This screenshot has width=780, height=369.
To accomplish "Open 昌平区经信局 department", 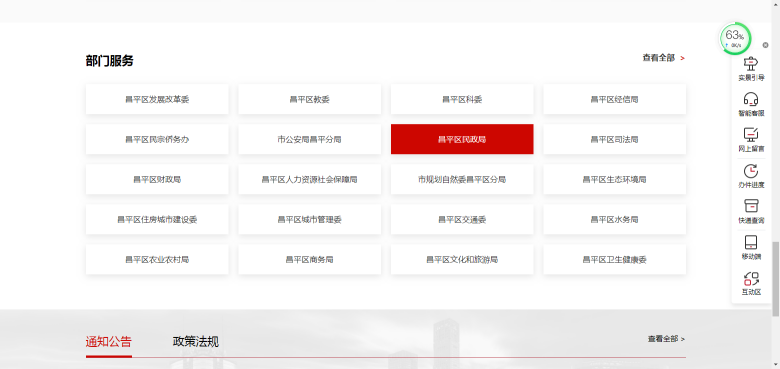I will coord(614,99).
